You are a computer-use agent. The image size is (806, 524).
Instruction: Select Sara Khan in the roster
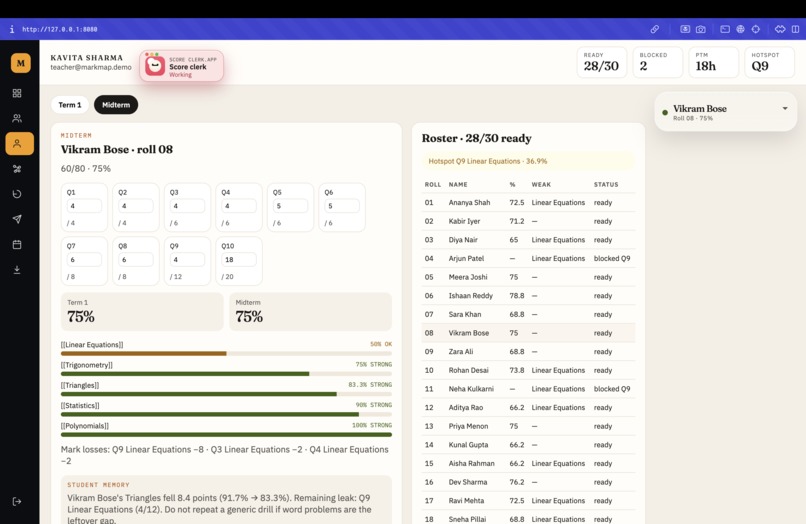pyautogui.click(x=528, y=314)
